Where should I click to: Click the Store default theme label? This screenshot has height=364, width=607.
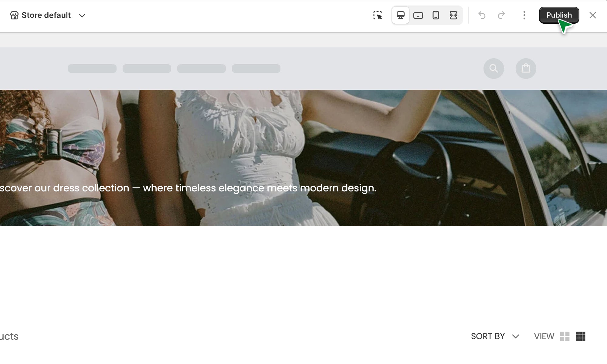[46, 15]
